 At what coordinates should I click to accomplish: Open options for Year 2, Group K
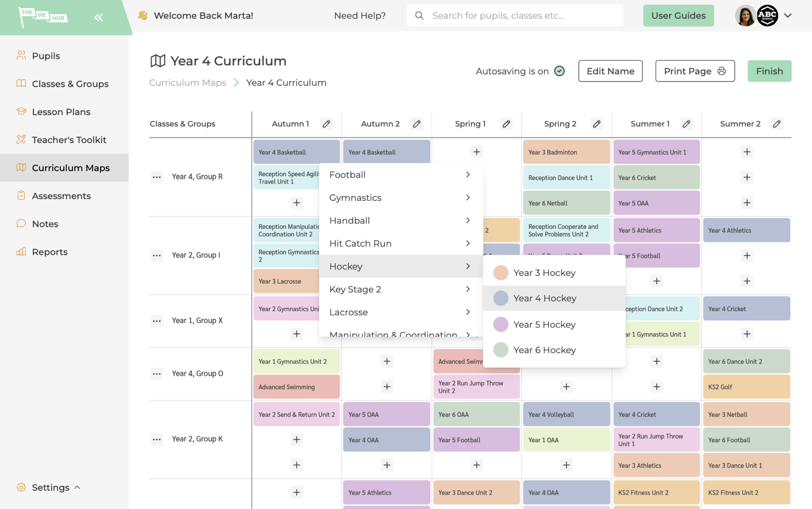pyautogui.click(x=156, y=439)
